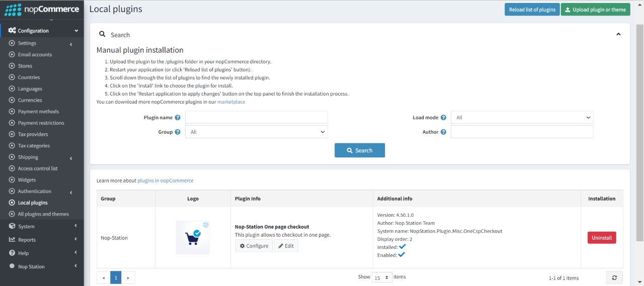Screen dimensions: 644x286
Task: Click the bullet icon next to Widgets
Action: click(x=12, y=180)
